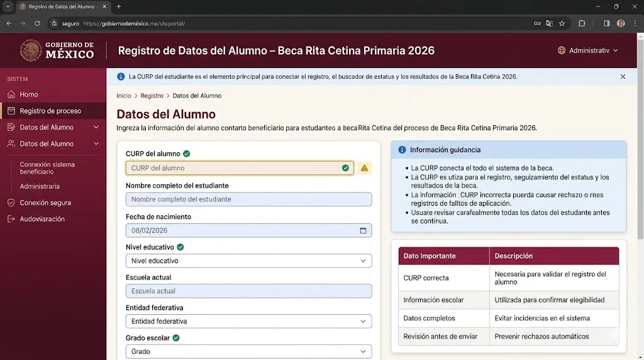Viewport: 644px width, 360px height.
Task: Bookmark the page with star icon
Action: coord(562,23)
